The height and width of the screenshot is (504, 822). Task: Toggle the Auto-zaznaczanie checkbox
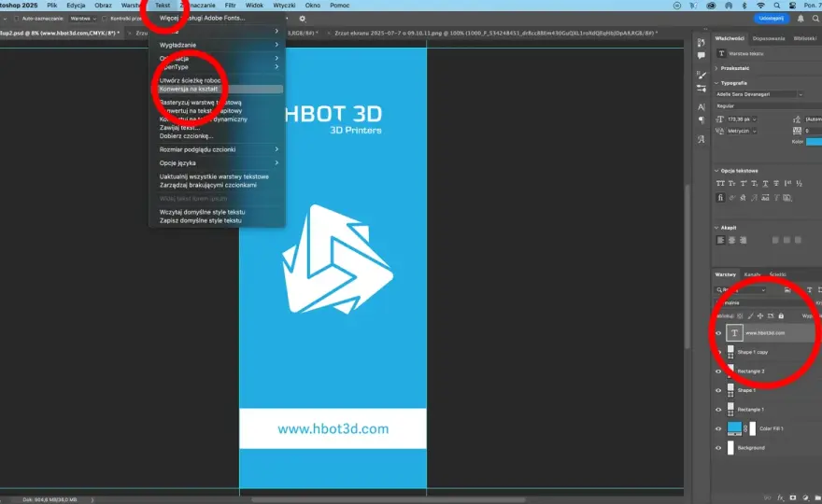(16, 19)
